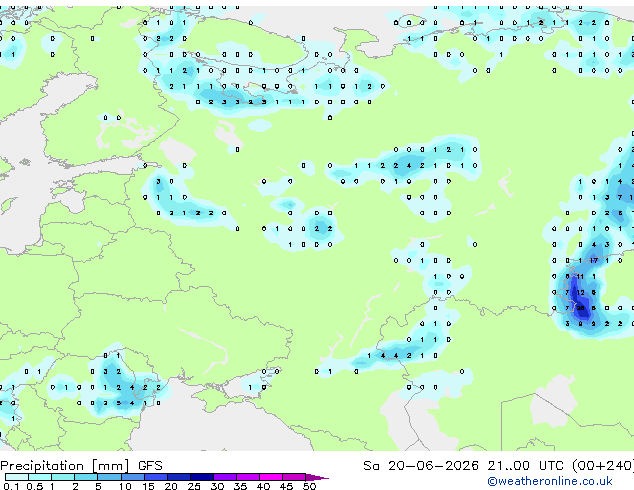634x490 pixels.
Task: Click the legend label '45'
Action: point(286,486)
